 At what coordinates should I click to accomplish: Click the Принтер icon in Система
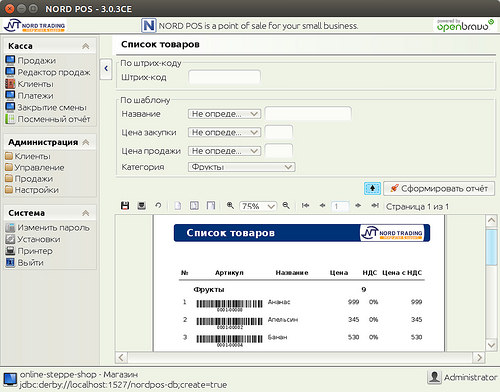coord(10,251)
